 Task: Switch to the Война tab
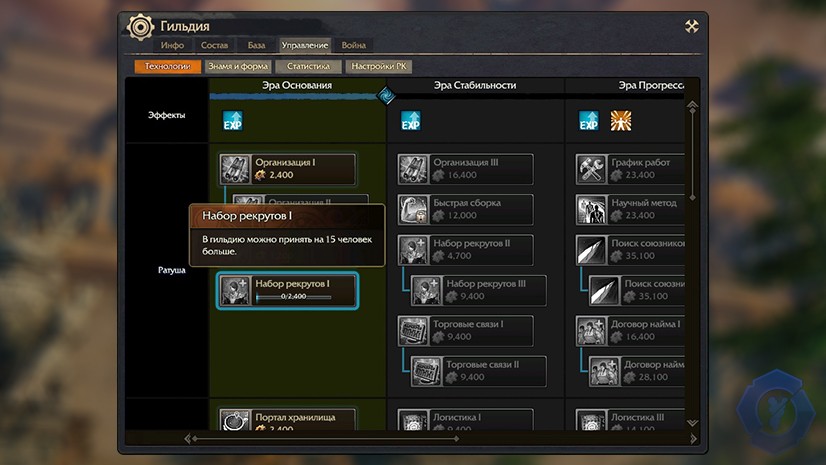353,45
